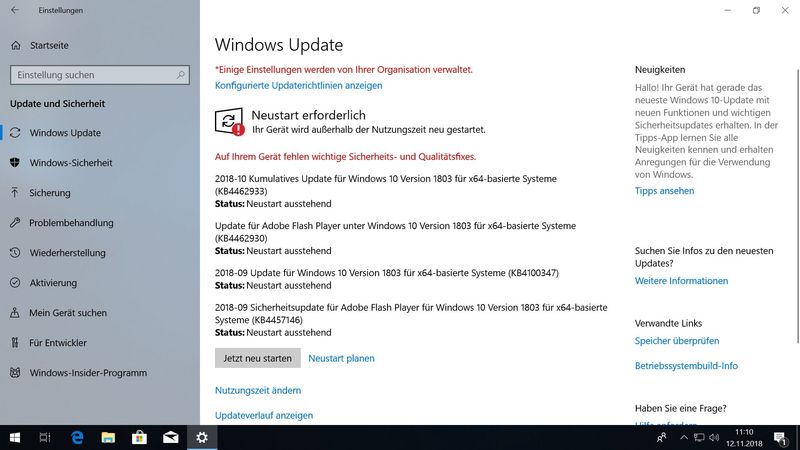Focus the Einstellung suchen search field
The width and height of the screenshot is (800, 450).
coord(100,75)
